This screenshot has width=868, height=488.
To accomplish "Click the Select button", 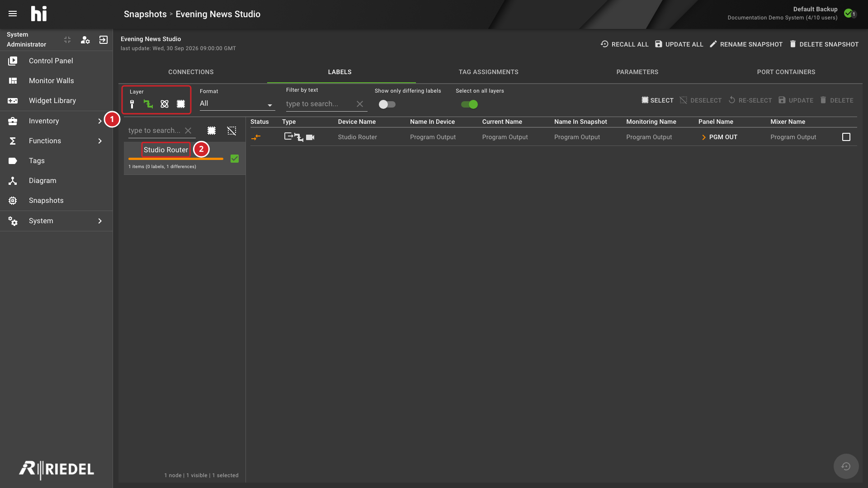I will point(657,100).
